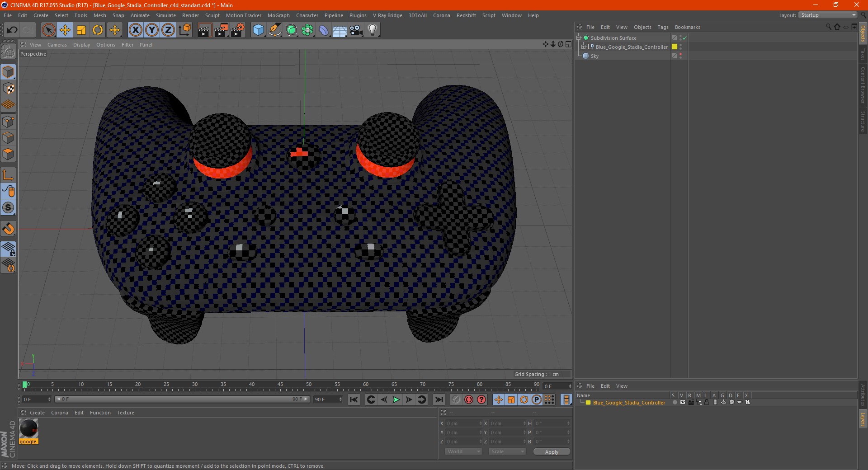
Task: Click Make Editable in left toolbar
Action: pyautogui.click(x=8, y=52)
